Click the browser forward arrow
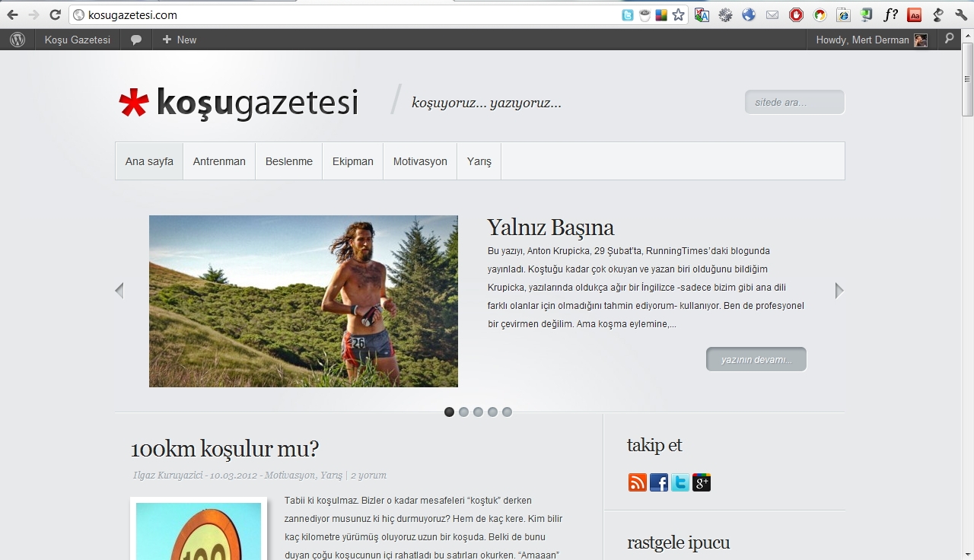The width and height of the screenshot is (974, 560). (x=33, y=14)
